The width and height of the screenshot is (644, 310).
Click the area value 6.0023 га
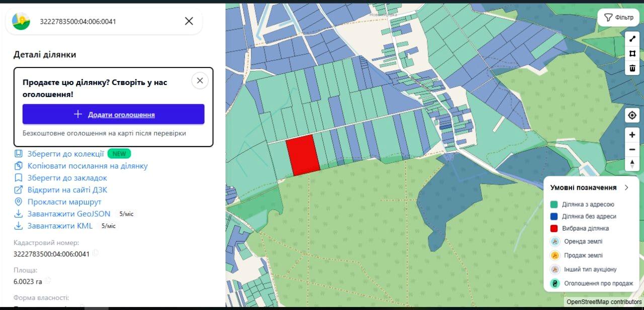(x=28, y=281)
